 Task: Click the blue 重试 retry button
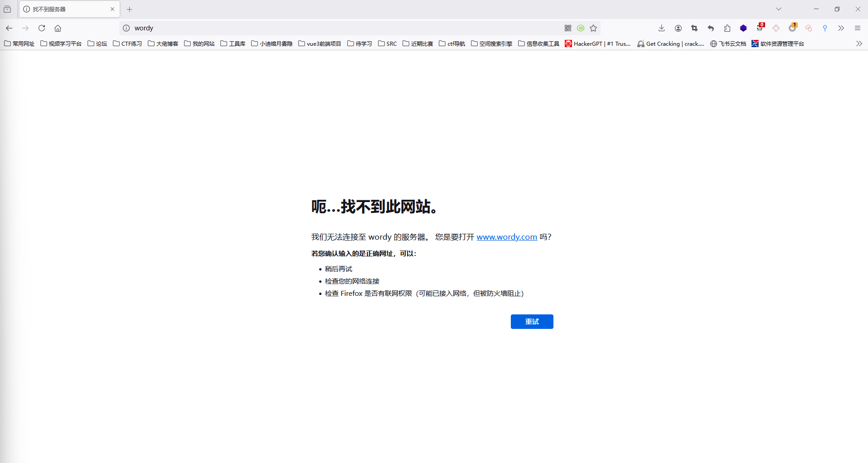point(532,322)
